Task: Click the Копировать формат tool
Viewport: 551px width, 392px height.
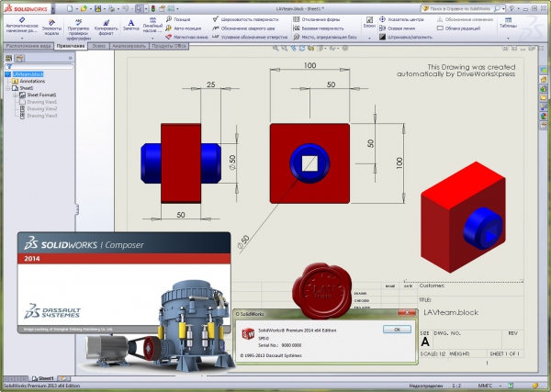Action: tap(107, 28)
